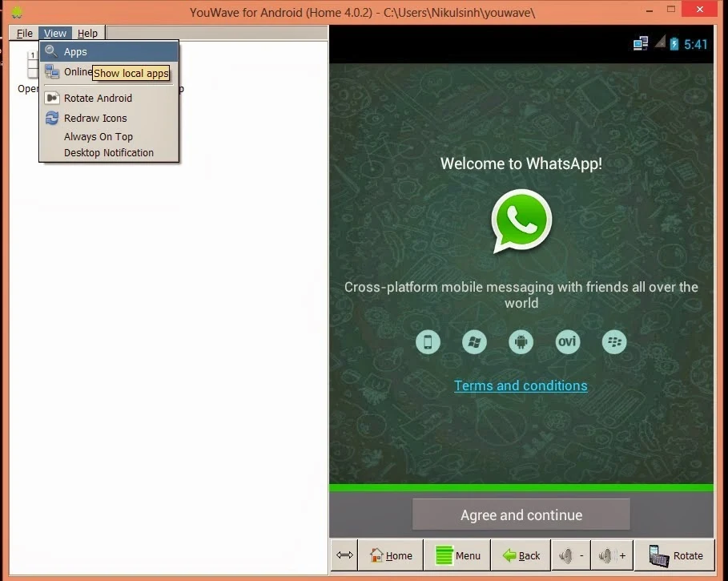Tap Agree and continue button
The width and height of the screenshot is (728, 581).
(521, 514)
